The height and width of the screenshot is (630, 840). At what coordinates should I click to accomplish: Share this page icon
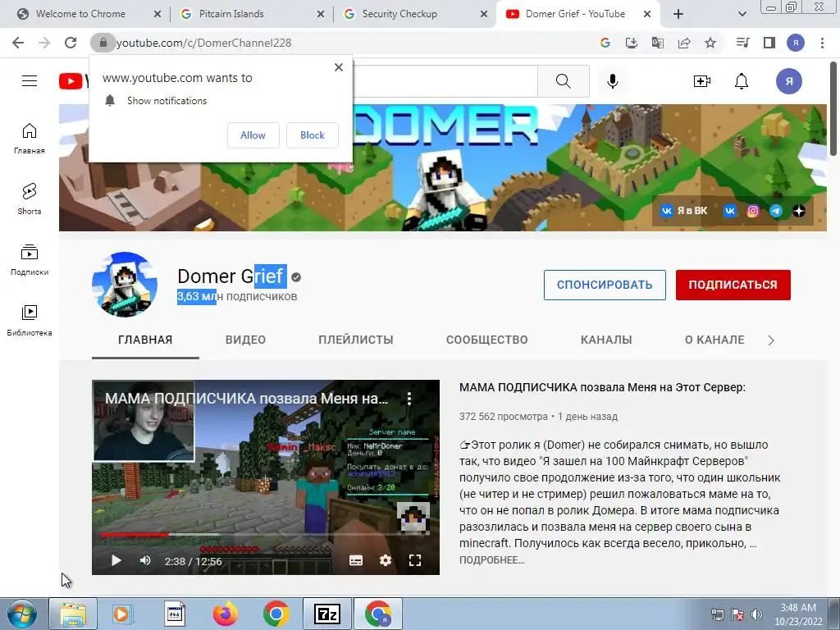click(x=684, y=43)
